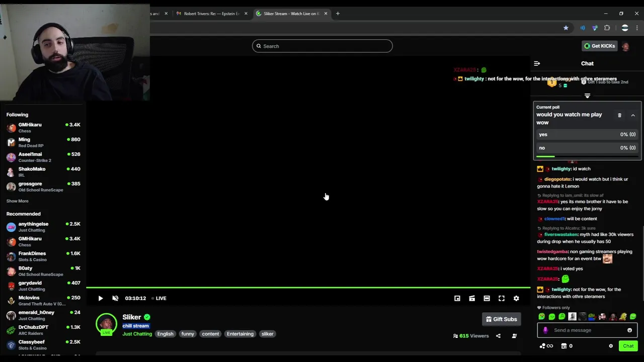This screenshot has width=644, height=362.
Task: Open channel points infinity icon
Action: [x=546, y=346]
